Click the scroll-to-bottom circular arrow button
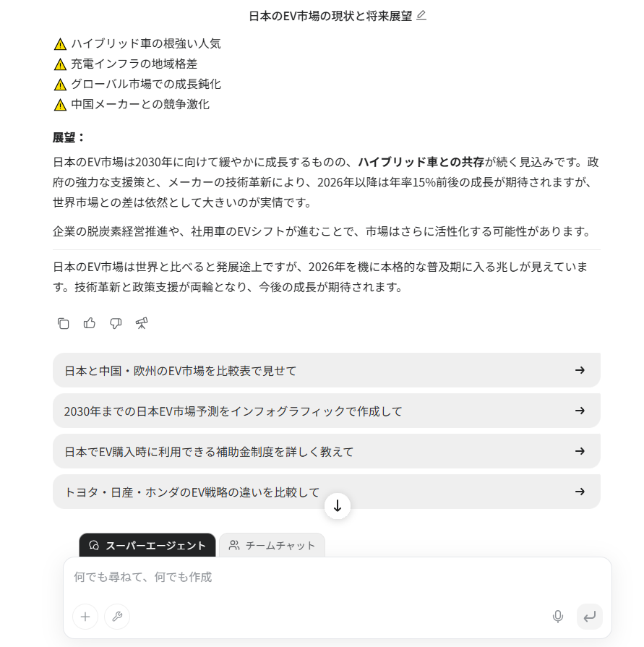 point(337,506)
